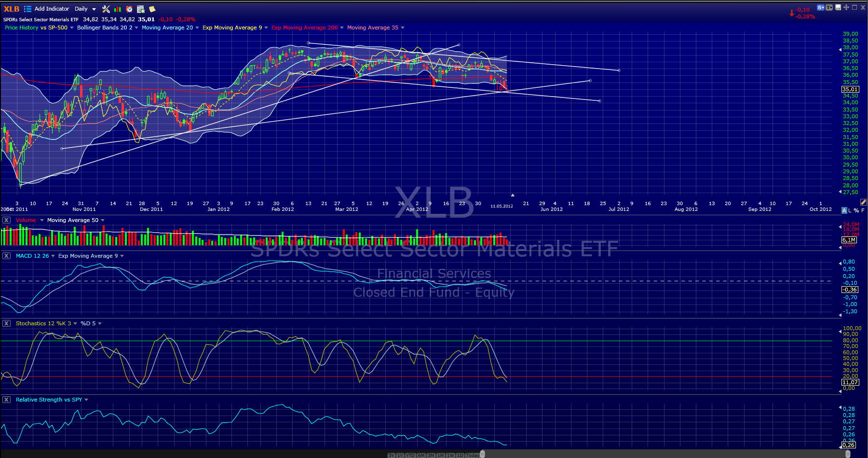Screen dimensions: 868x458
Task: Expand Relative Strength vs SPY dropdown
Action: pos(86,400)
